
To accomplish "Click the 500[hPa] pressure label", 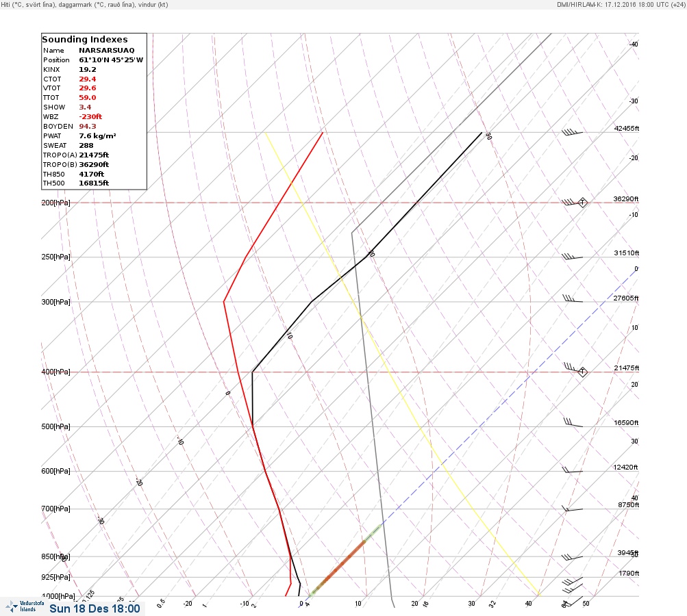I will tap(55, 426).
